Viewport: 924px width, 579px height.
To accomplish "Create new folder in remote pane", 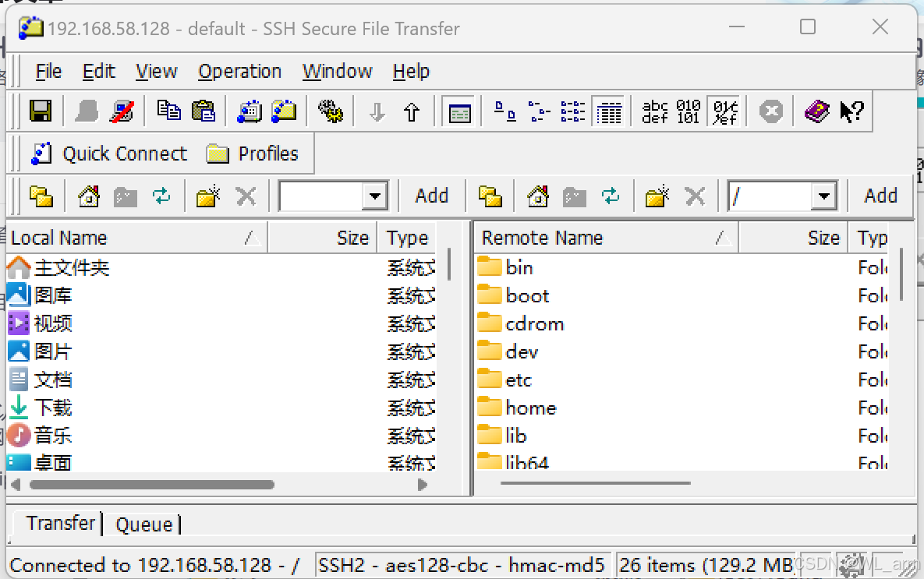I will pyautogui.click(x=657, y=196).
